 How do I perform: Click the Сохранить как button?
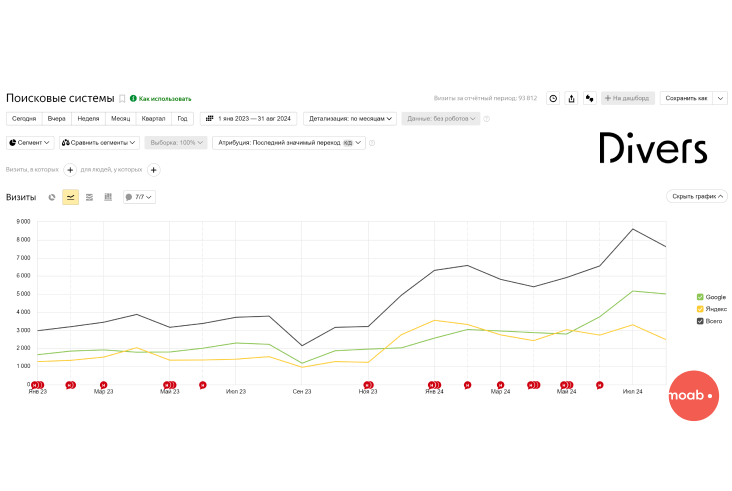[x=686, y=98]
